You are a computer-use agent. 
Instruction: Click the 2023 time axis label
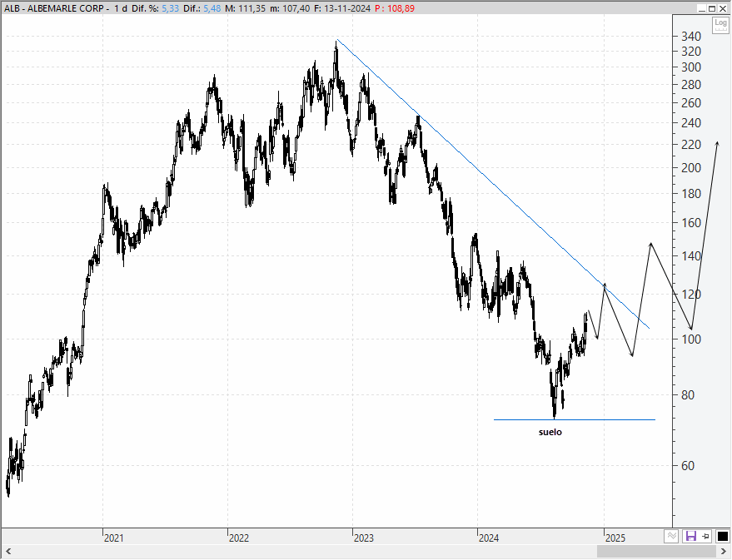coord(364,538)
